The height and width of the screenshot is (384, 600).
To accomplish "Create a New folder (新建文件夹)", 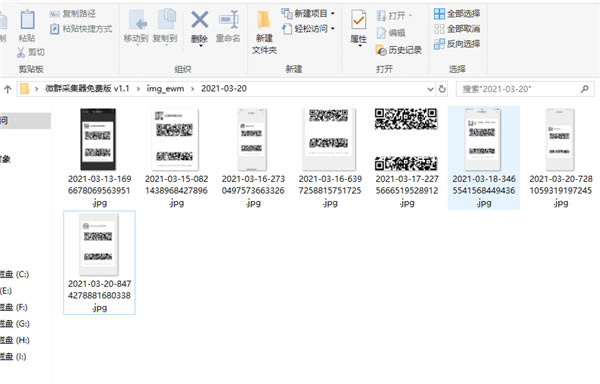I will tap(264, 33).
